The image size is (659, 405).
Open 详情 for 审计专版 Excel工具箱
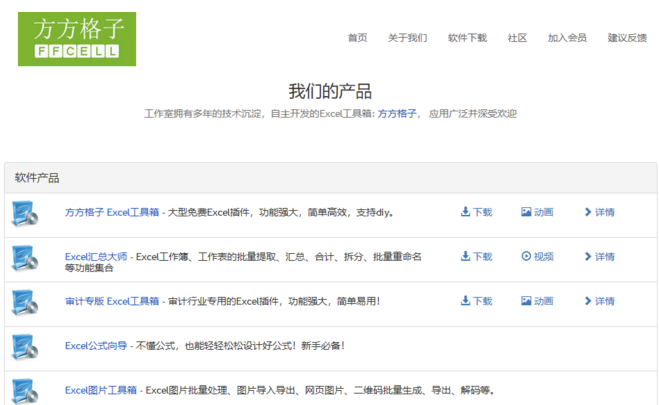tap(599, 301)
